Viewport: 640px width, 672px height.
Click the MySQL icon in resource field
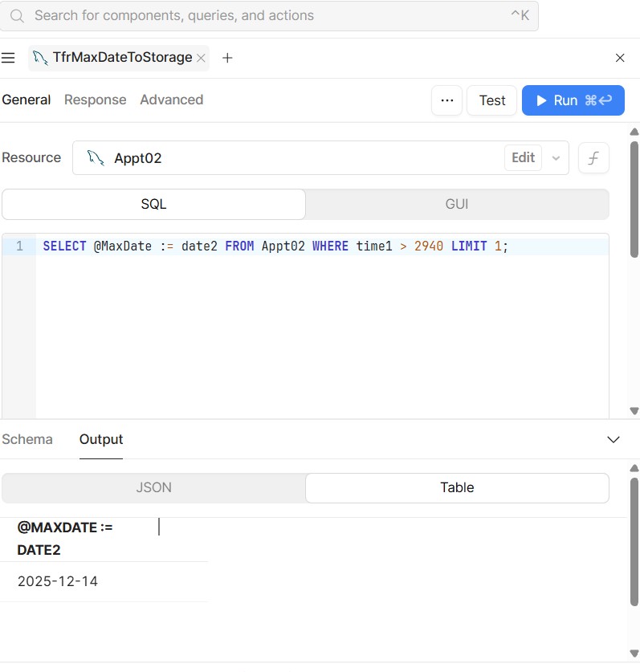pyautogui.click(x=96, y=158)
